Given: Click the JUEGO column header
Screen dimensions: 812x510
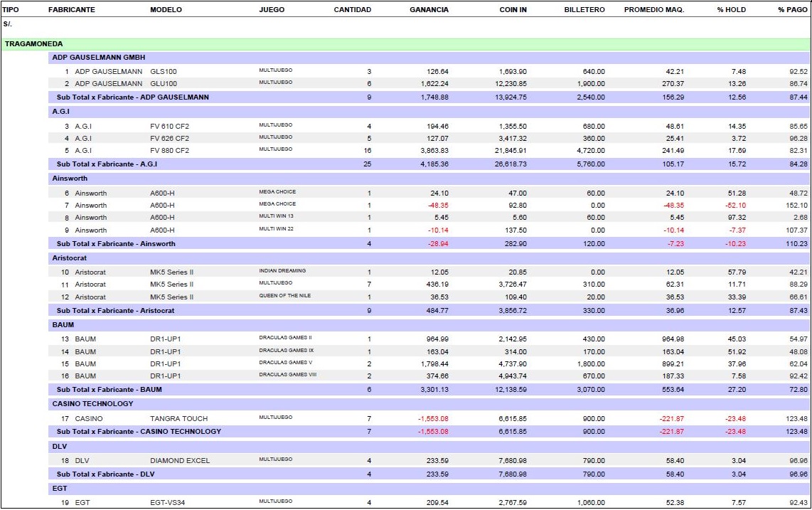Looking at the screenshot, I should click(x=272, y=9).
